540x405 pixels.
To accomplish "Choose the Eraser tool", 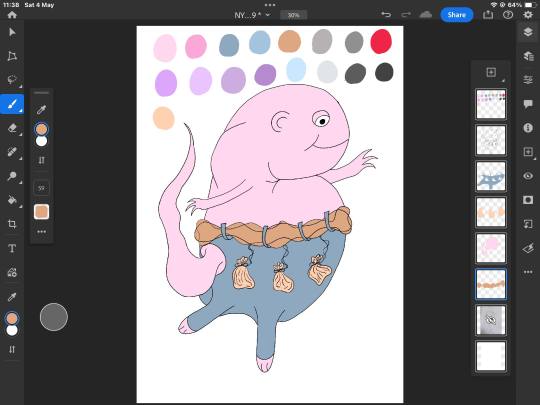I will (12, 128).
